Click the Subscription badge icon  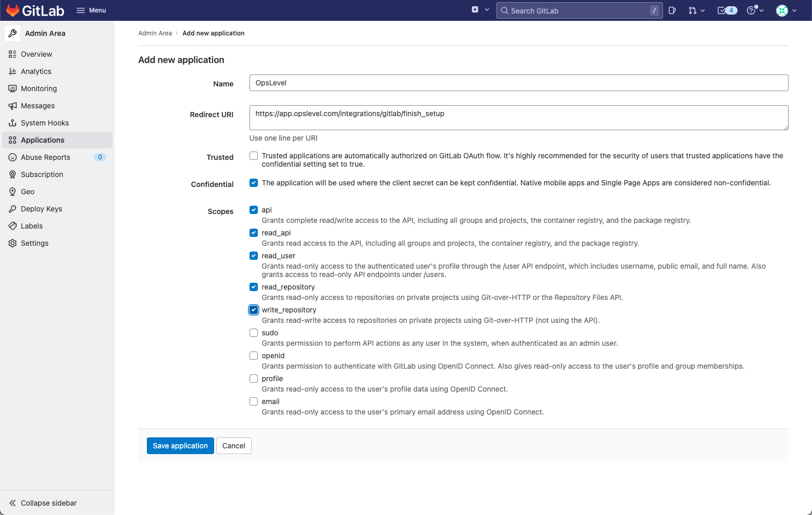[13, 174]
